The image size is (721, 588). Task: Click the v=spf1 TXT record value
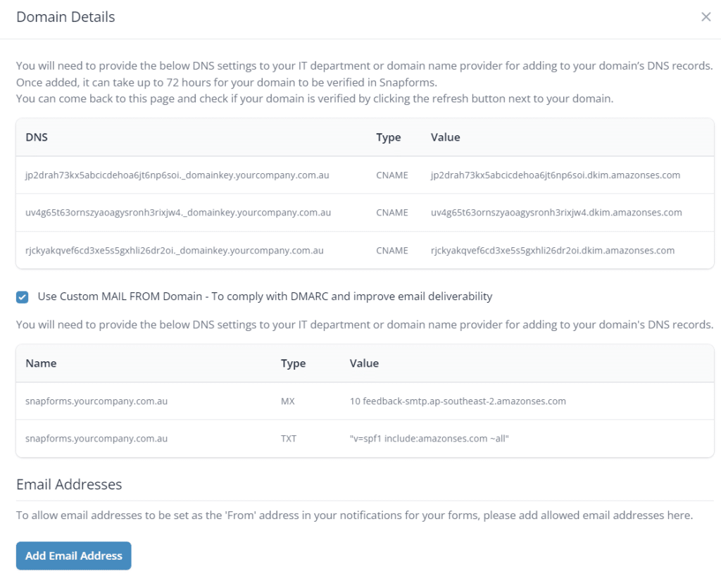pyautogui.click(x=429, y=439)
